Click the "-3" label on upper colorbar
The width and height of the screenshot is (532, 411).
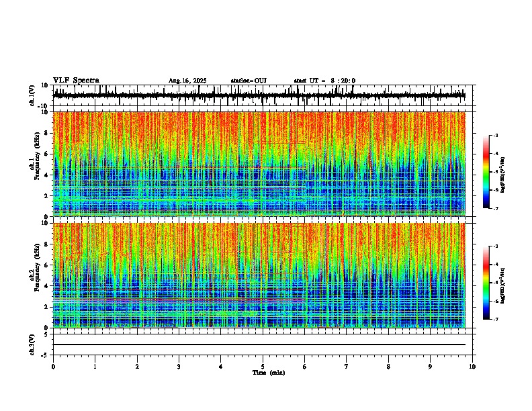pyautogui.click(x=495, y=135)
